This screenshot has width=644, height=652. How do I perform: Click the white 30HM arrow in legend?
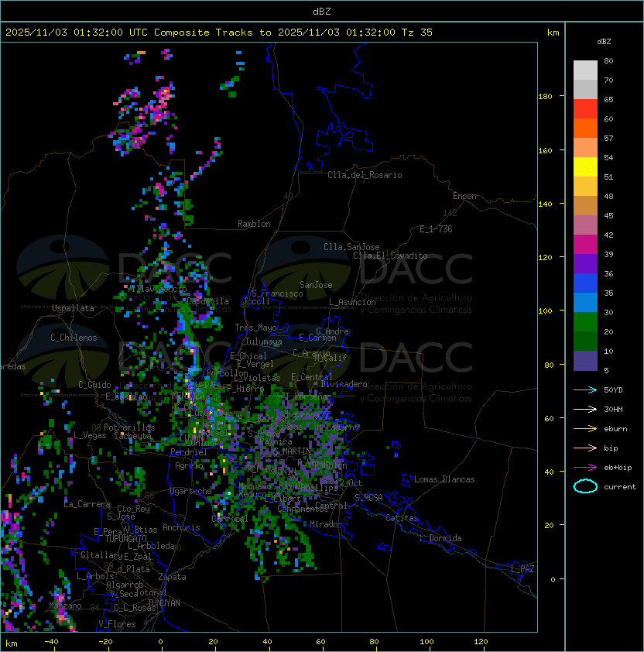pyautogui.click(x=585, y=409)
